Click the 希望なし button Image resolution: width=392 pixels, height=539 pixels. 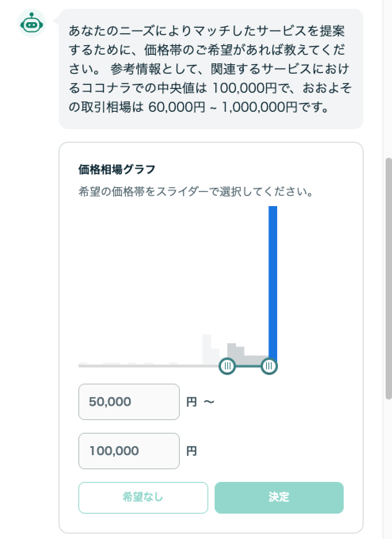coord(143,498)
